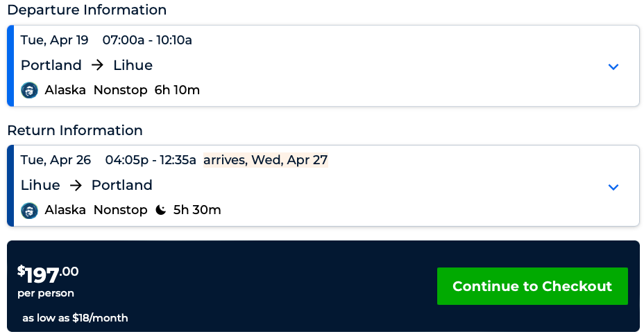Expand the Portland to Lihue flight details
This screenshot has width=644, height=334.
tap(613, 67)
